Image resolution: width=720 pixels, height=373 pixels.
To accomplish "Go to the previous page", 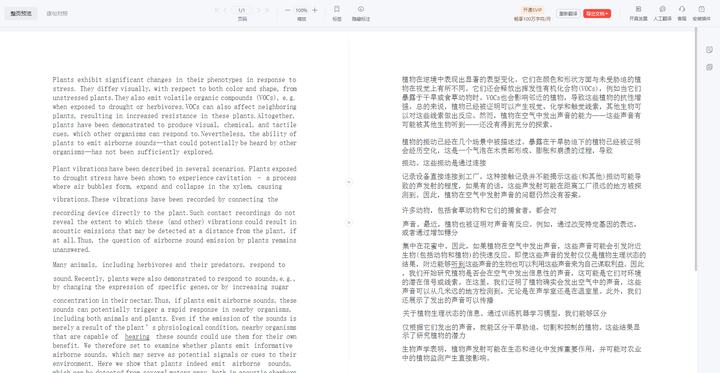I will pyautogui.click(x=225, y=10).
